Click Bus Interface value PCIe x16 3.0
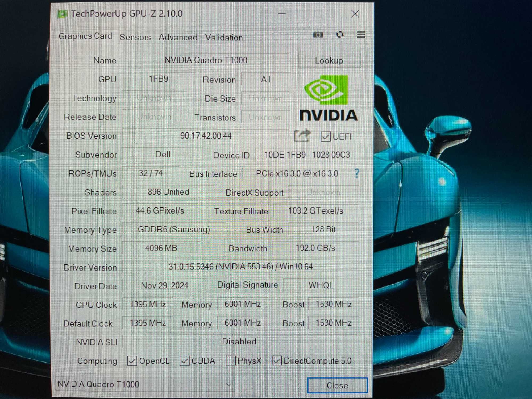 click(297, 173)
